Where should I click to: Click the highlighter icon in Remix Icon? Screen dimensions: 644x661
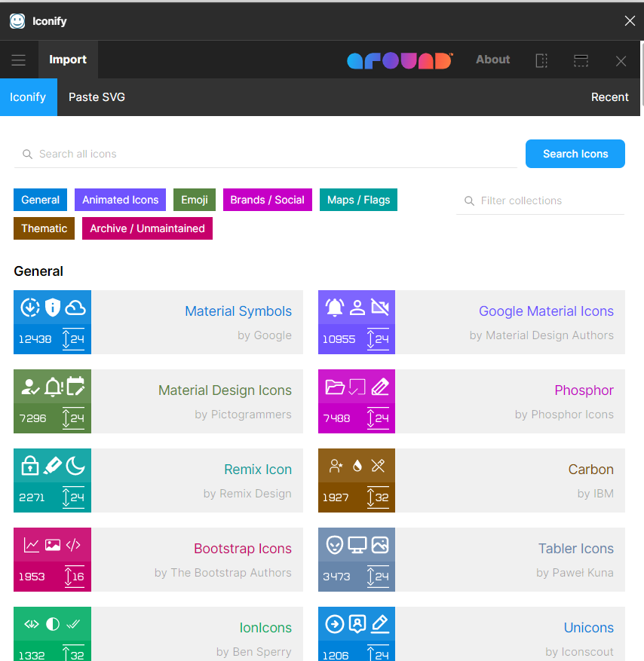click(x=53, y=466)
